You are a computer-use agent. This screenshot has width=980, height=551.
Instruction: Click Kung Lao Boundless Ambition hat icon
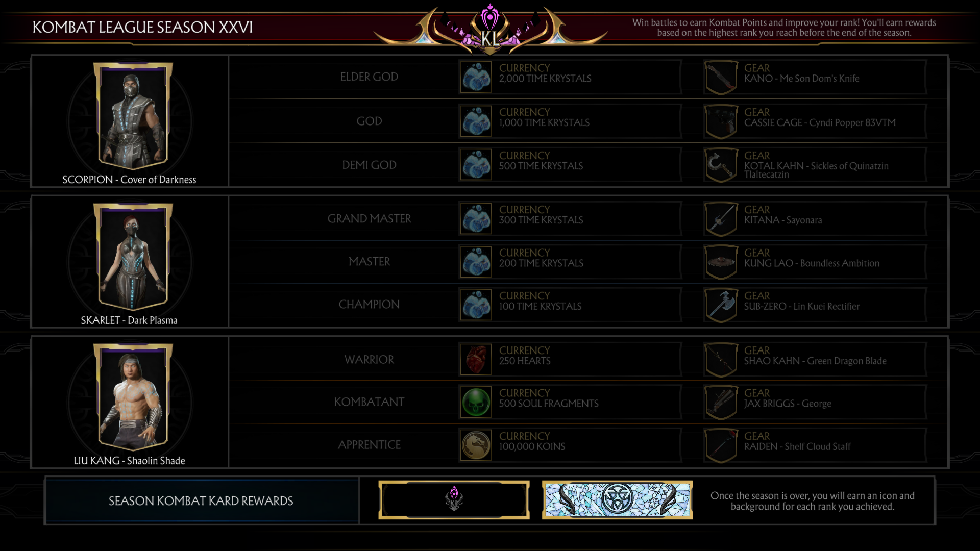(721, 262)
